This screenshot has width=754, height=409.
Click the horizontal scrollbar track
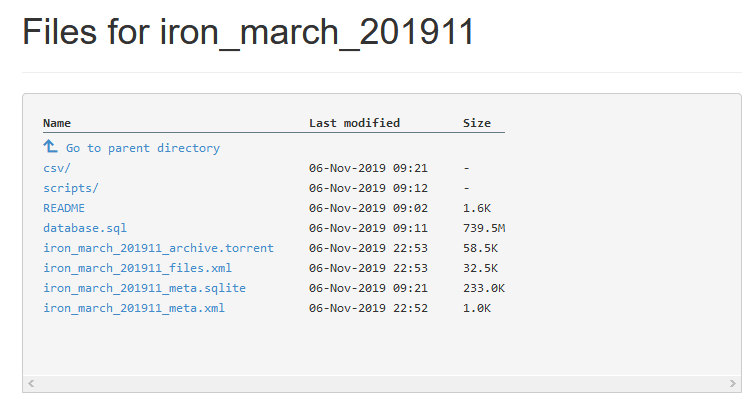(381, 383)
